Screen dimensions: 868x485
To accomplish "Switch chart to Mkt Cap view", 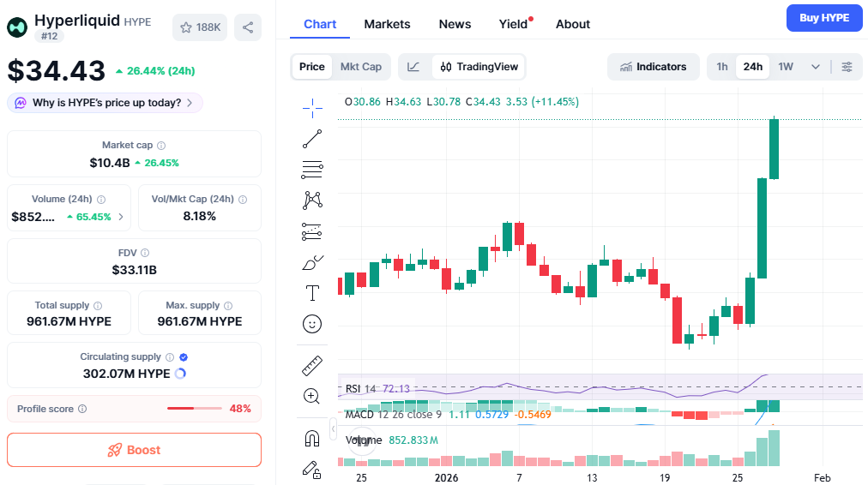I will point(360,67).
